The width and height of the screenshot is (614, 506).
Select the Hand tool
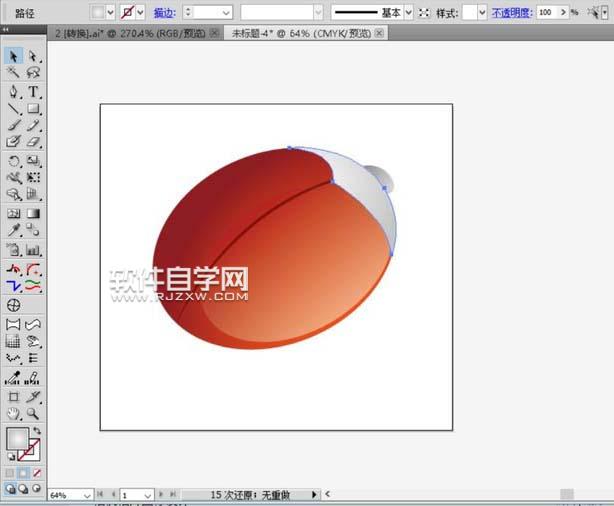[13, 414]
